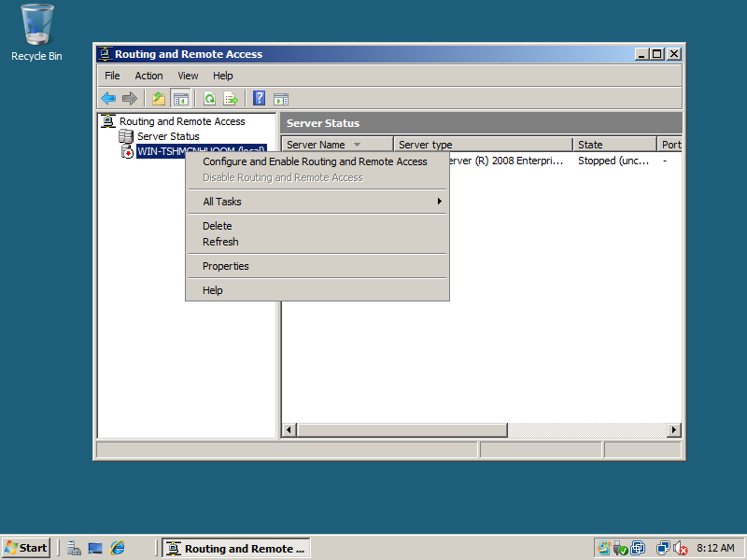Open the Action menu
Screen dimensions: 747x560
point(148,76)
